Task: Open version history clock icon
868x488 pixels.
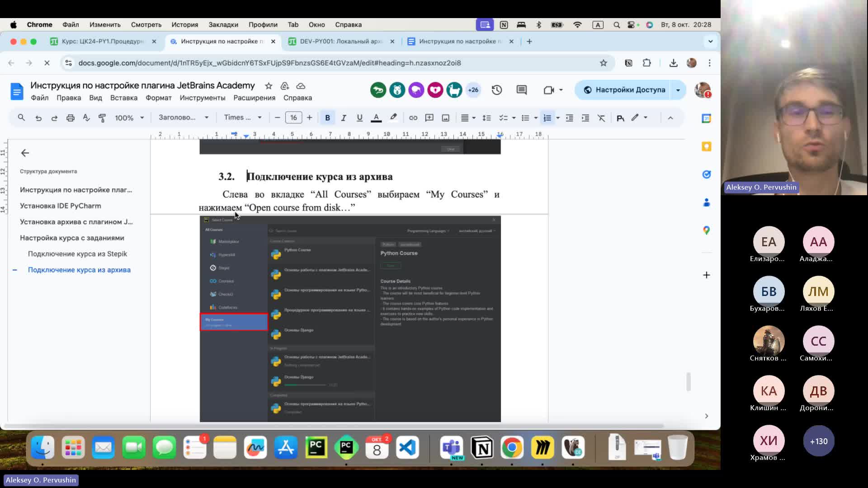Action: coord(497,90)
